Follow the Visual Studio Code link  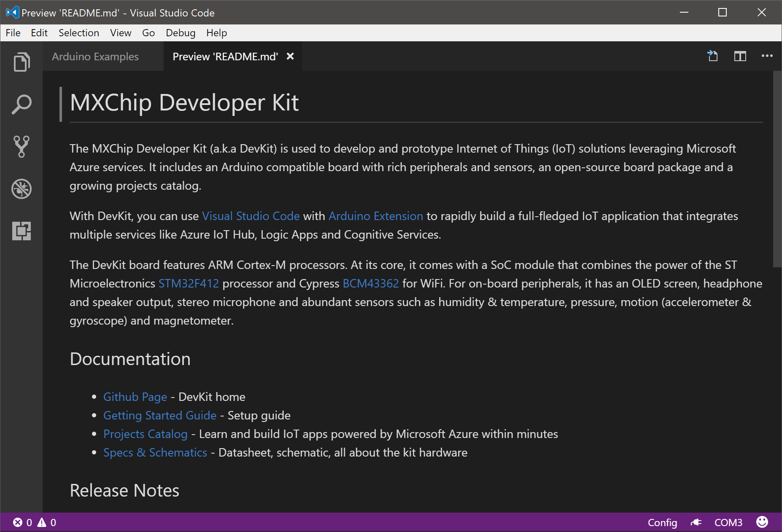(251, 216)
